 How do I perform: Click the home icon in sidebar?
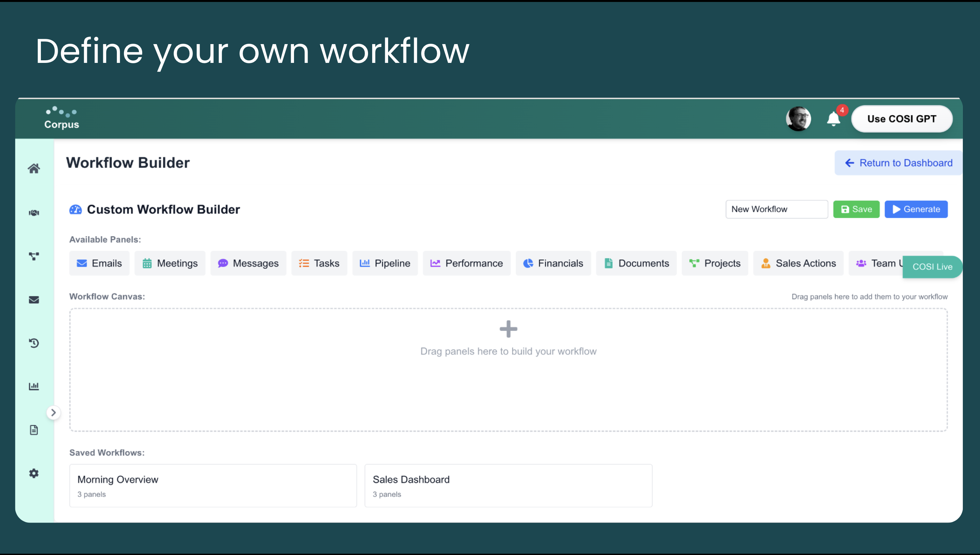tap(33, 169)
